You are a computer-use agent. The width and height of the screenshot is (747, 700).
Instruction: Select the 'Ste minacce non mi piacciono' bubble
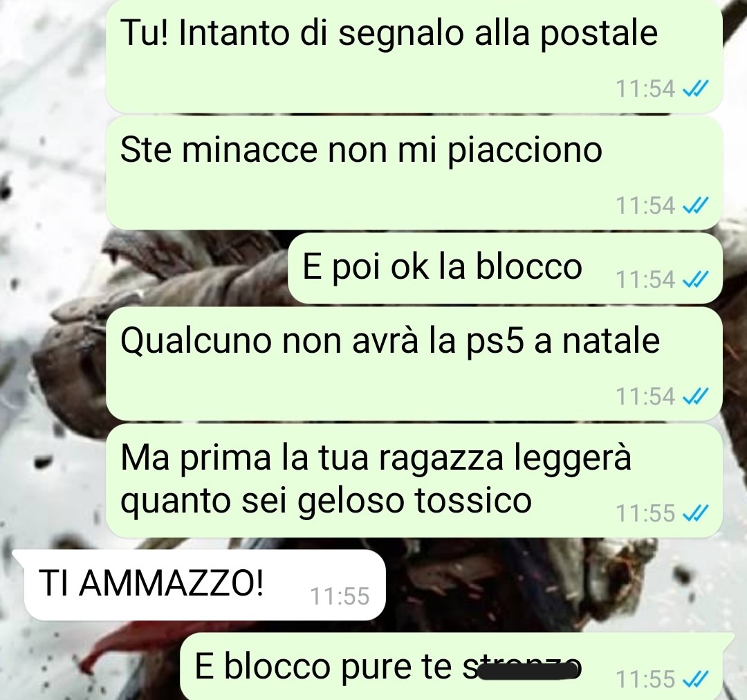414,173
